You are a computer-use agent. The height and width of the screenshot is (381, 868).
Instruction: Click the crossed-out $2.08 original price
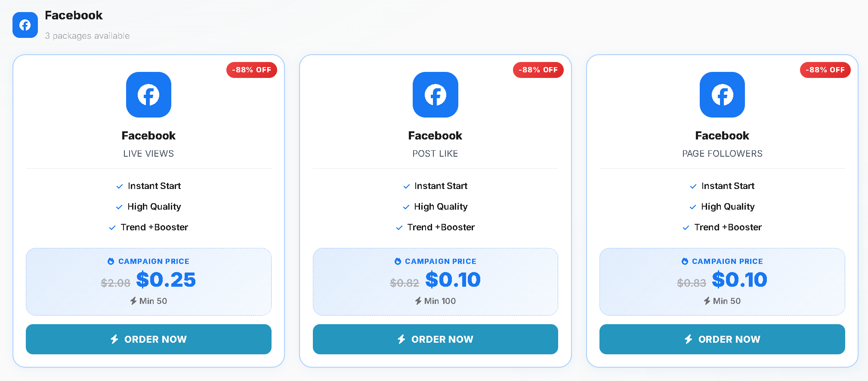[115, 283]
